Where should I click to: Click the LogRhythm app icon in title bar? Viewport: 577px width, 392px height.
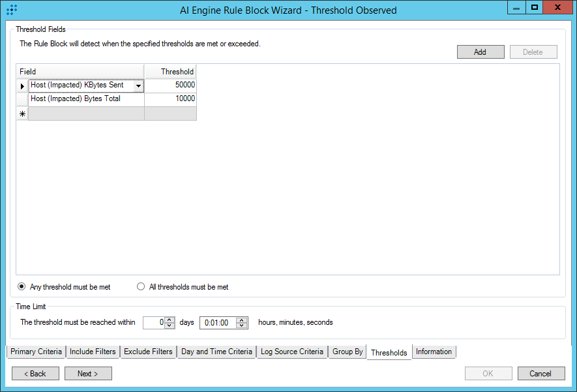[12, 10]
